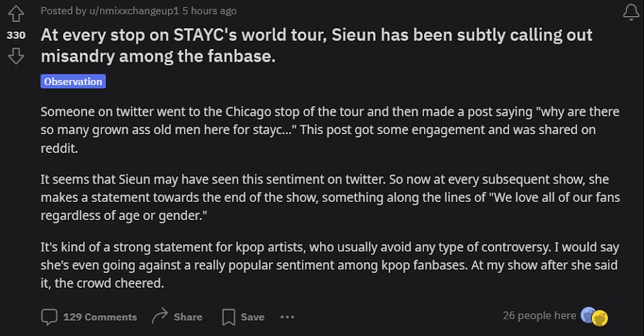The width and height of the screenshot is (644, 336).
Task: Downvote this post with the down arrow
Action: pos(15,57)
